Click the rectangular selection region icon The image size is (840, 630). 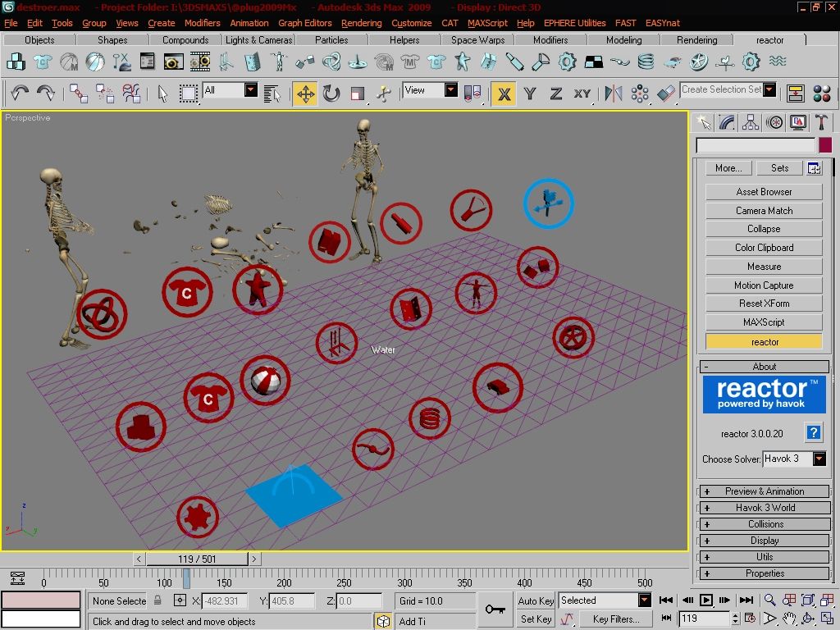[188, 94]
